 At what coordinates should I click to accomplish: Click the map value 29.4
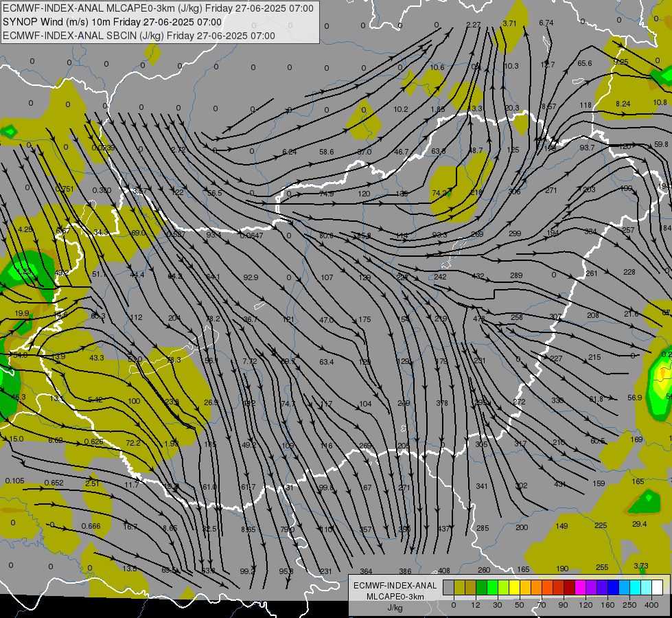tap(640, 524)
